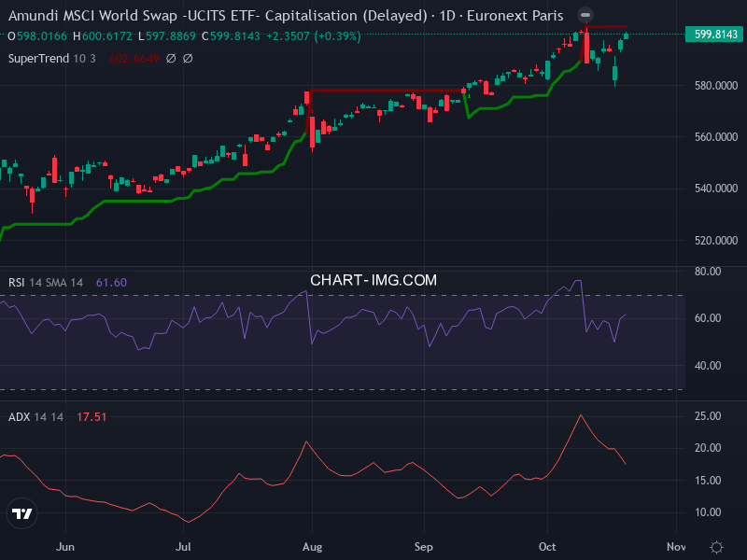Click the Aug label on time axis
This screenshot has height=560, width=747.
(x=314, y=547)
